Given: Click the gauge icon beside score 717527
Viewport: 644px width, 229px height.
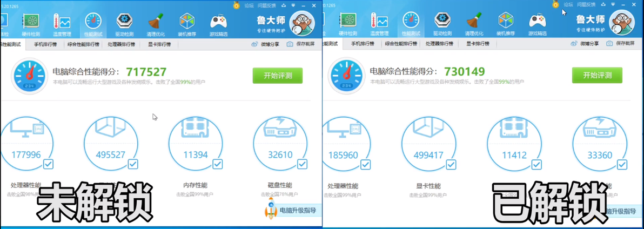Looking at the screenshot, I should click(x=29, y=76).
